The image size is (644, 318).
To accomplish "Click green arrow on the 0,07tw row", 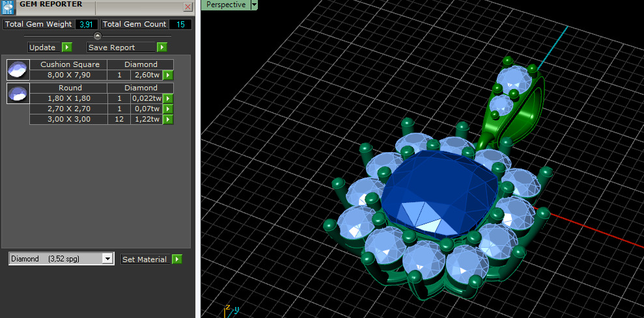I will (168, 109).
